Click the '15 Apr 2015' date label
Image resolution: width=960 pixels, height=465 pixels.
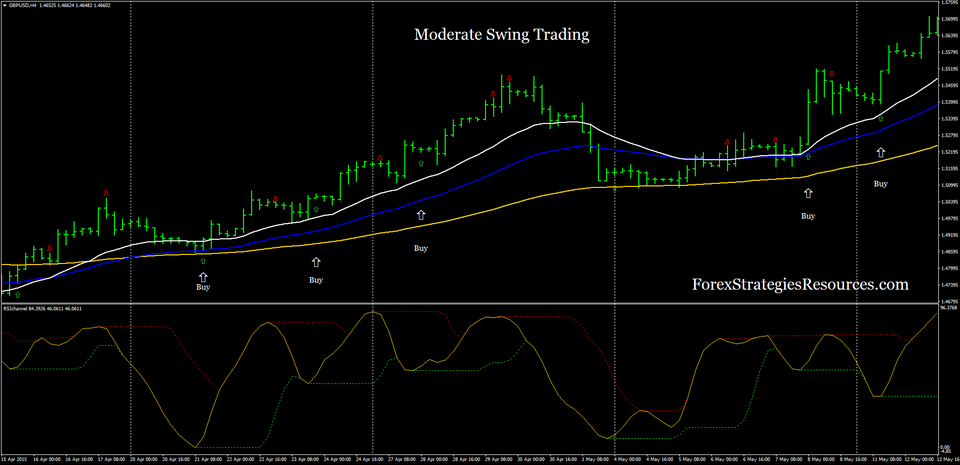[13, 458]
